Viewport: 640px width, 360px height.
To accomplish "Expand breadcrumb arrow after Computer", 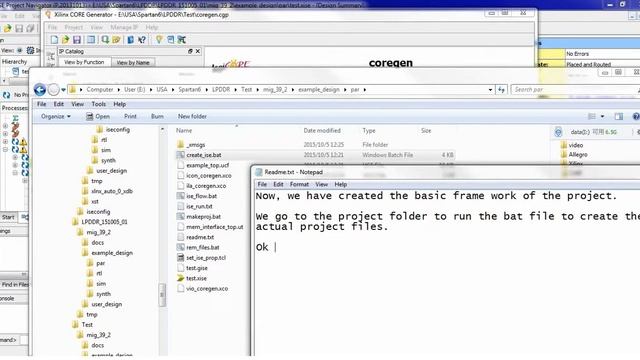I will 119,89.
